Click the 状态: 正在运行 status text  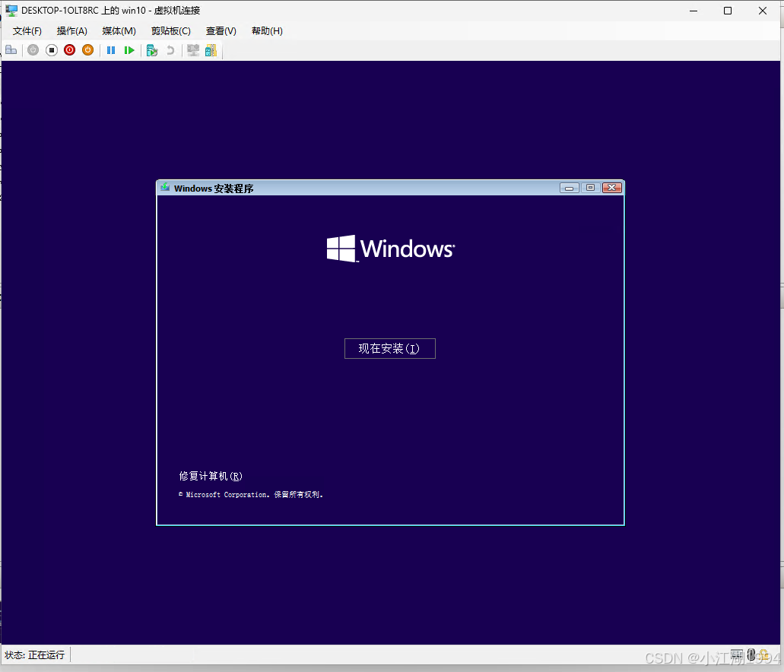(x=34, y=655)
